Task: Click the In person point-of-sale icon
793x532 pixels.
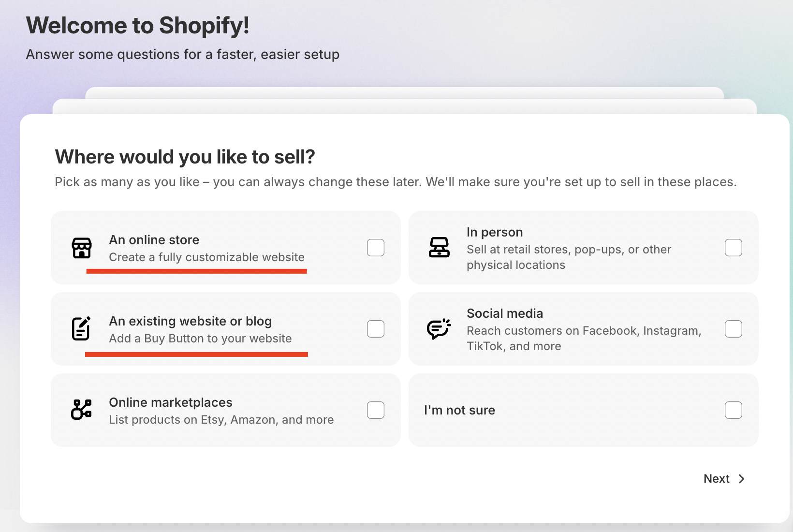Action: point(439,248)
